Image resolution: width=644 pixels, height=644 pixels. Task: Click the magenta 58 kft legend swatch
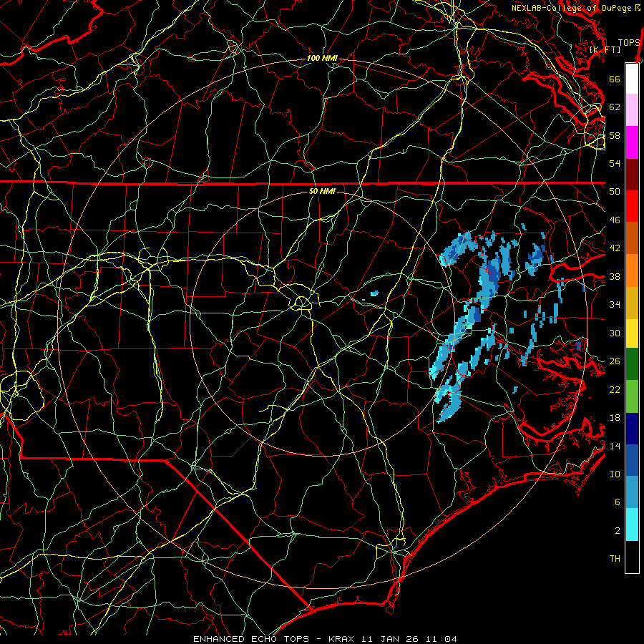click(632, 142)
